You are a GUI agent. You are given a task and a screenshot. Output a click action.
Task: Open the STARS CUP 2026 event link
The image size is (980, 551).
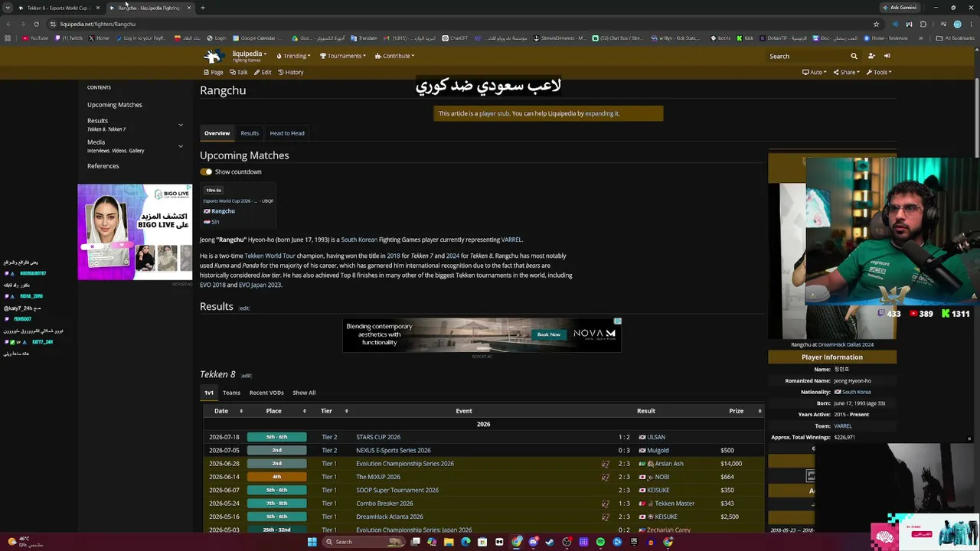[x=378, y=437]
